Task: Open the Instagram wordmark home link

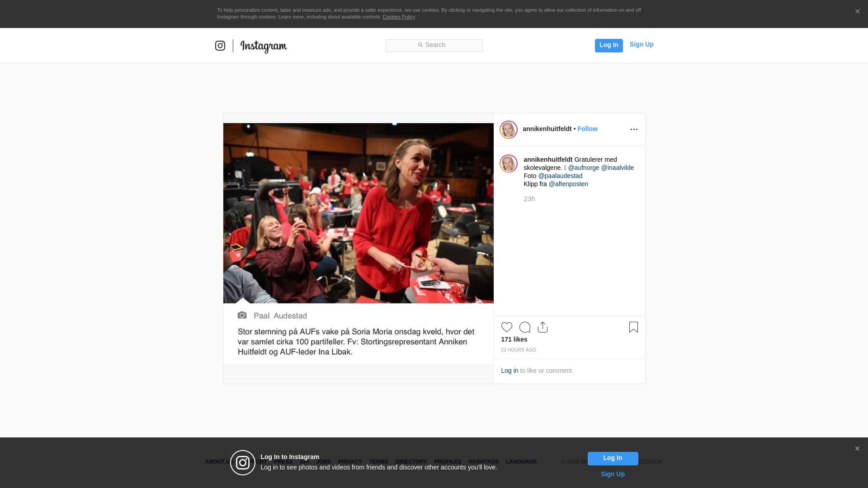Action: [x=264, y=46]
